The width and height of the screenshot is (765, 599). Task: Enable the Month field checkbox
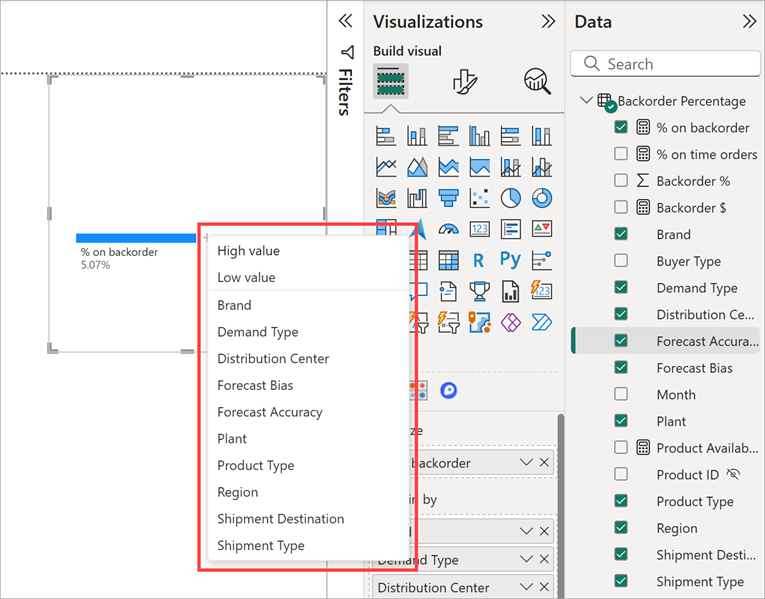621,395
